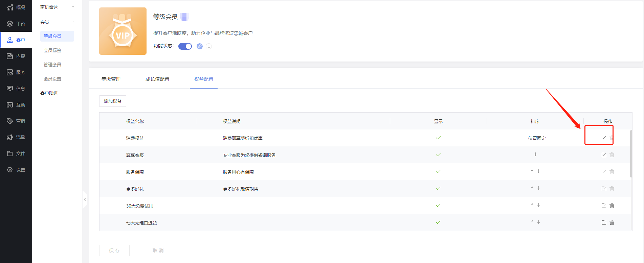Click the 服务用心有保障 description cell
This screenshot has height=263, width=644.
[238, 172]
